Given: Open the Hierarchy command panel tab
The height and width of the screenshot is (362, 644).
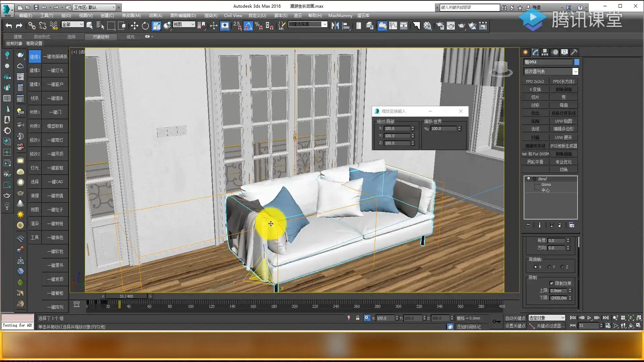Looking at the screenshot, I should (x=545, y=52).
